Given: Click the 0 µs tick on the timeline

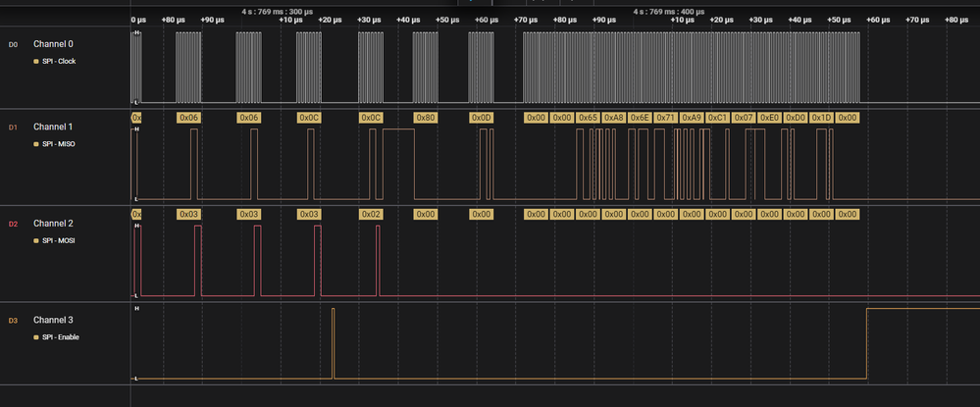Looking at the screenshot, I should coord(138,20).
